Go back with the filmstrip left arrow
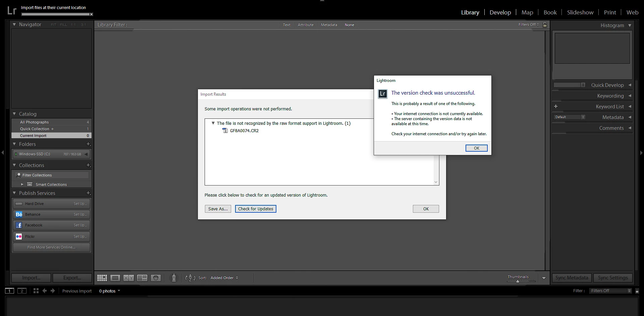 [x=44, y=291]
